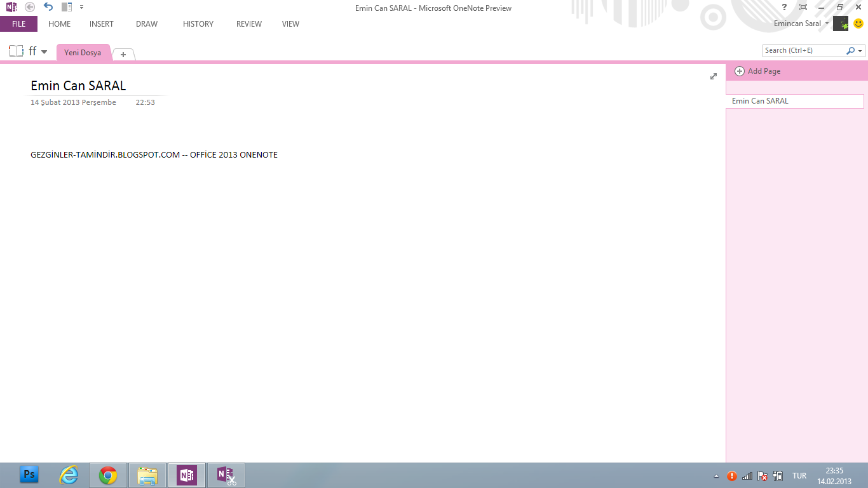Open Action Center flag icon

click(763, 475)
